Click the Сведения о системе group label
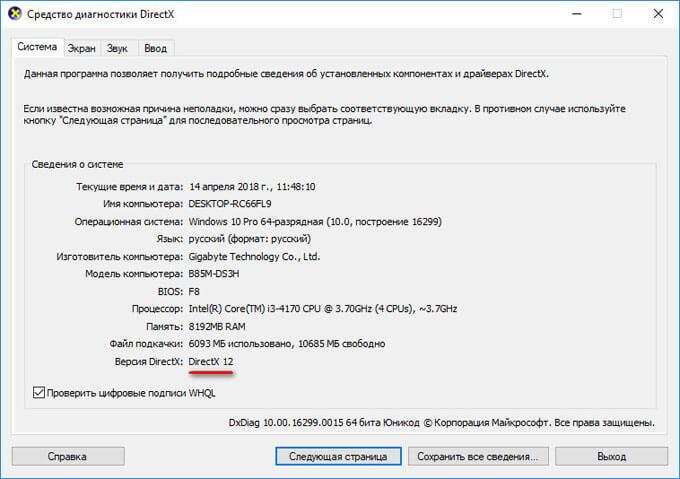 tap(78, 164)
